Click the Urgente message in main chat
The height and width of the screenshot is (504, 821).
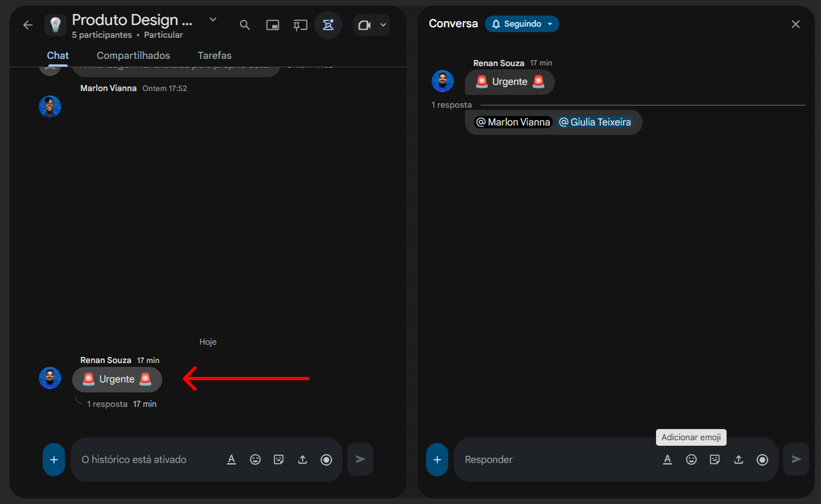[x=117, y=379]
